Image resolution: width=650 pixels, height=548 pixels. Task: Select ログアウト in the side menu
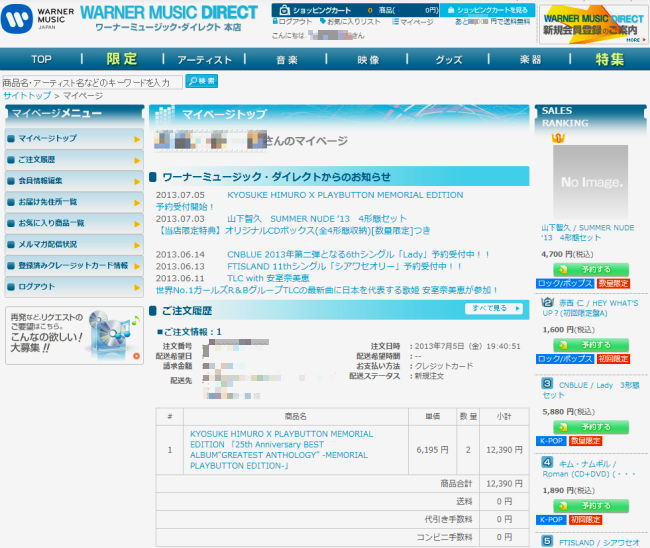point(74,286)
